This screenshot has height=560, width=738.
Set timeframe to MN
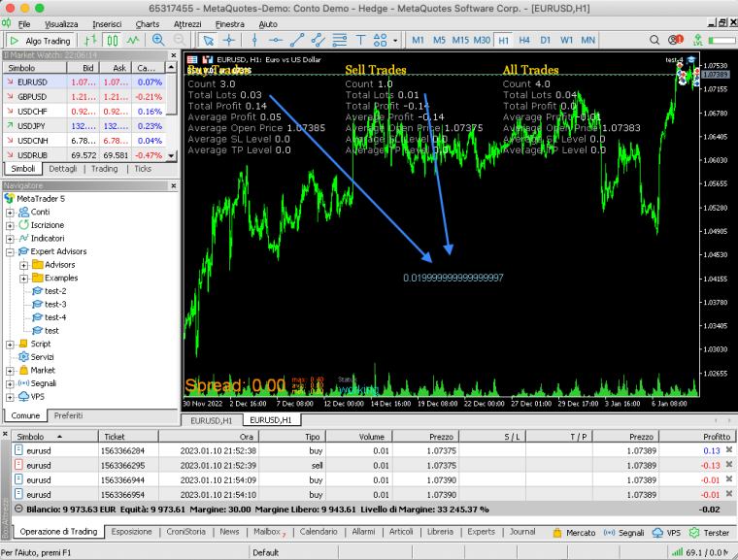(x=587, y=41)
